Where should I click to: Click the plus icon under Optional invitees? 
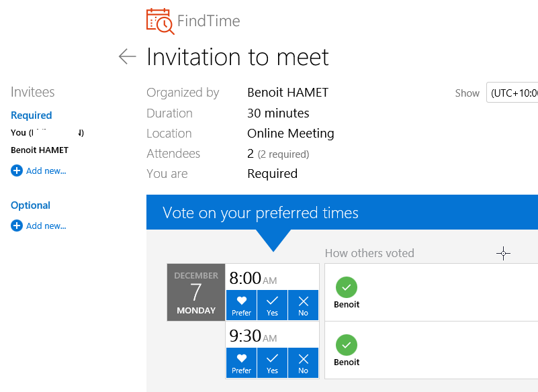17,226
